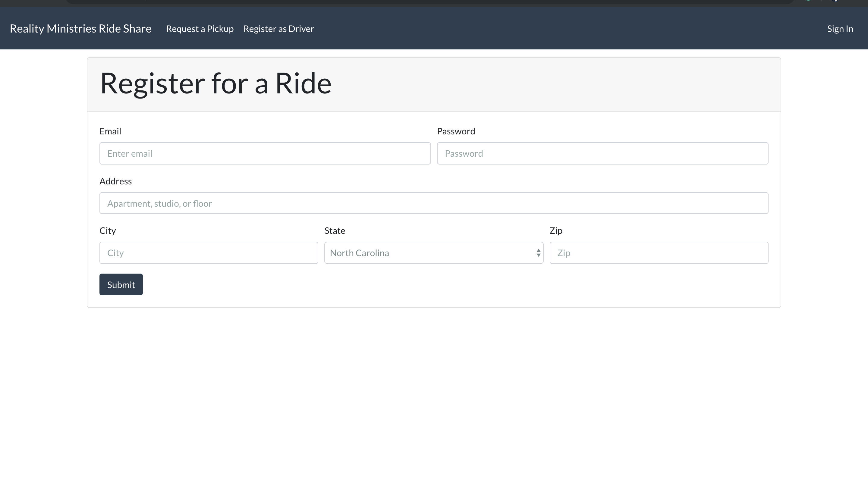Click the City text input

(208, 253)
